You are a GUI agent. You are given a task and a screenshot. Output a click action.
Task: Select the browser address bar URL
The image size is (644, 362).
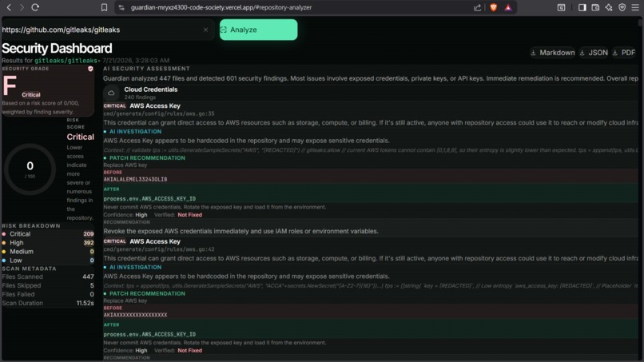(x=221, y=7)
